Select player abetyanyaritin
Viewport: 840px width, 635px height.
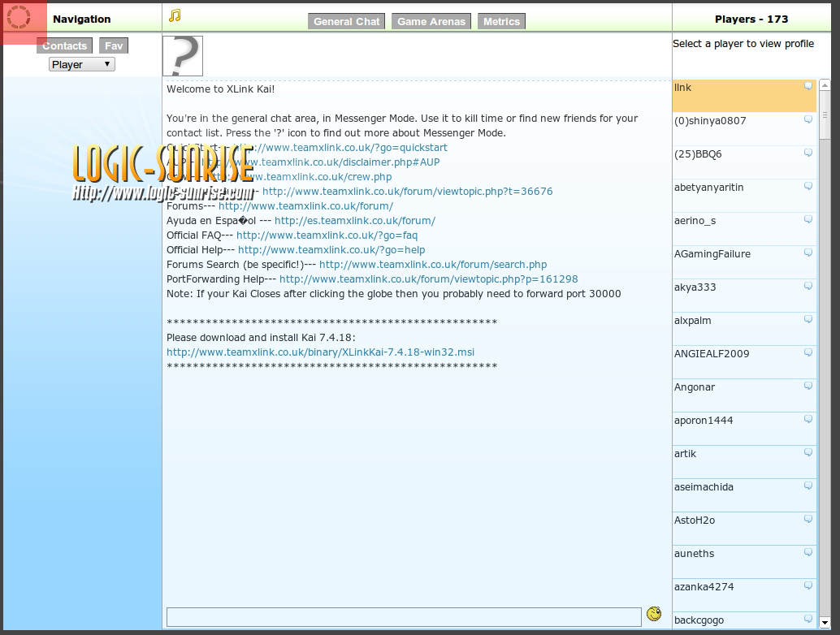745,196
